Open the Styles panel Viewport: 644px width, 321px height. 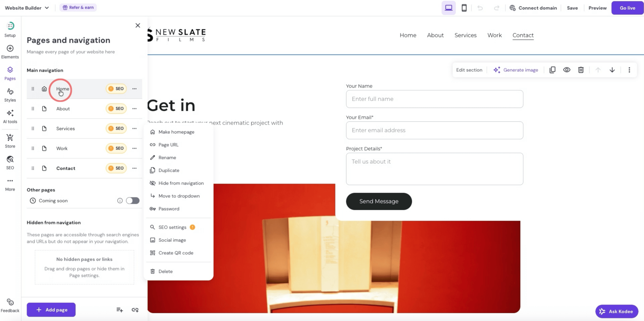[10, 94]
